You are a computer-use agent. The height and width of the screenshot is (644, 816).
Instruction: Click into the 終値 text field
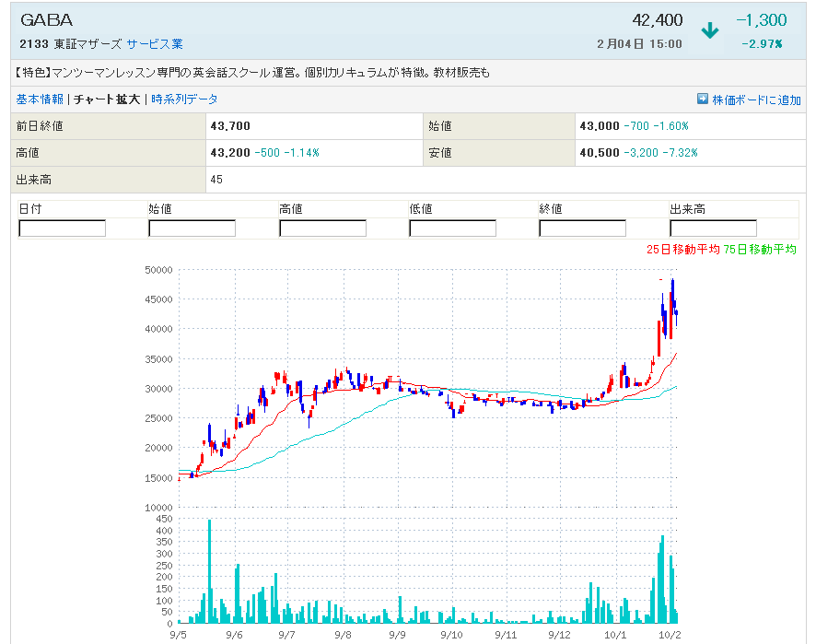point(582,228)
